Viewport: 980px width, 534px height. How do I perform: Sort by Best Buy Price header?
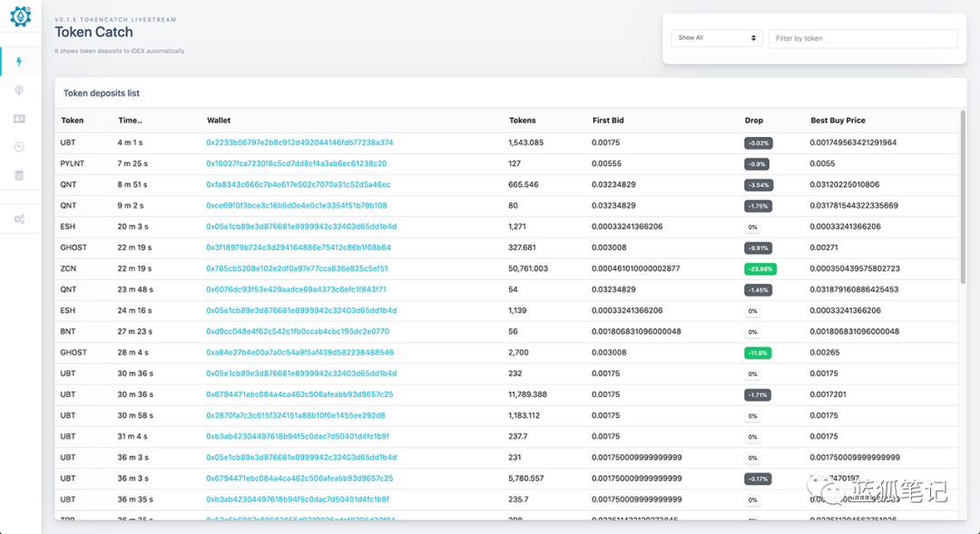(838, 121)
